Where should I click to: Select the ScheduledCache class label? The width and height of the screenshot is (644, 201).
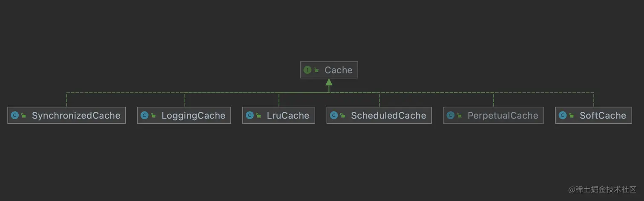388,116
